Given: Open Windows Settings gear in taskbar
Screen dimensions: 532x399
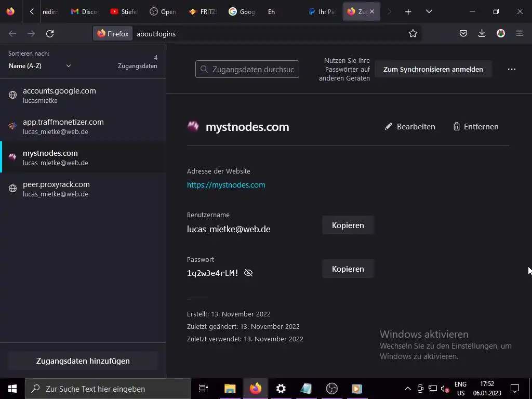Looking at the screenshot, I should point(281,389).
